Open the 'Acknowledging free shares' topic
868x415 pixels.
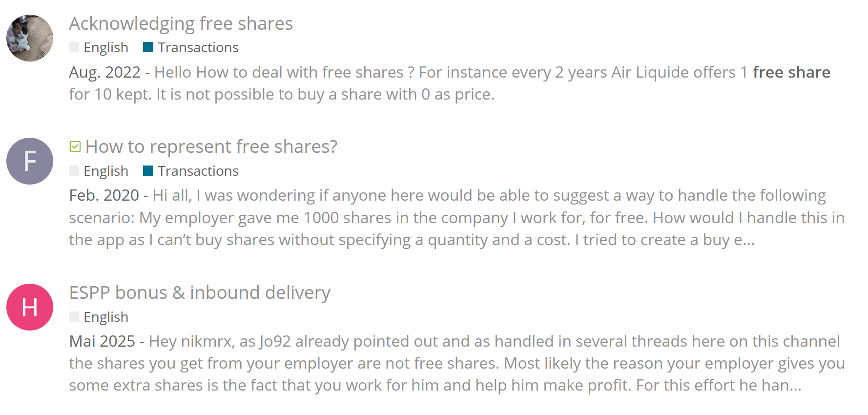(x=181, y=23)
